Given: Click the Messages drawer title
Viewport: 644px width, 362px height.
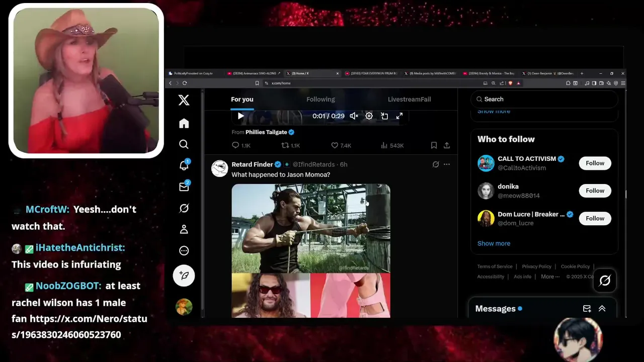Looking at the screenshot, I should [495, 309].
